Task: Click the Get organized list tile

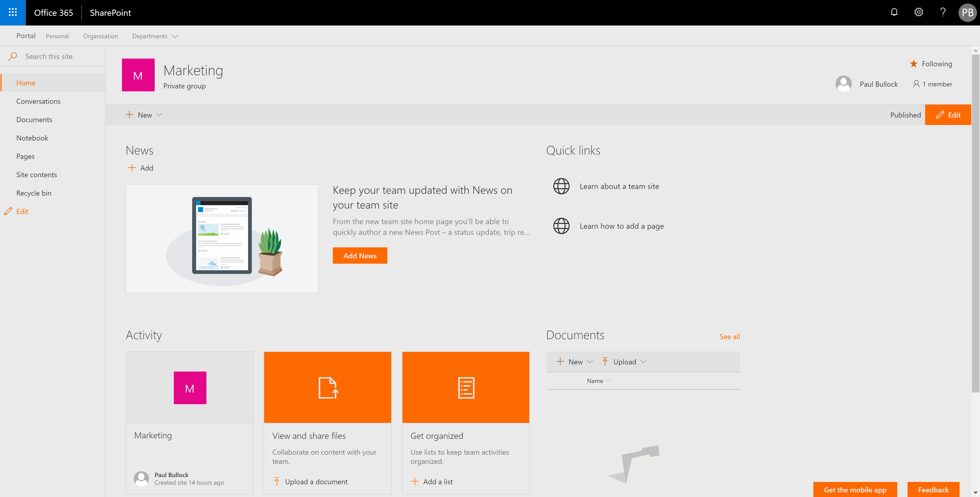Action: 466,387
